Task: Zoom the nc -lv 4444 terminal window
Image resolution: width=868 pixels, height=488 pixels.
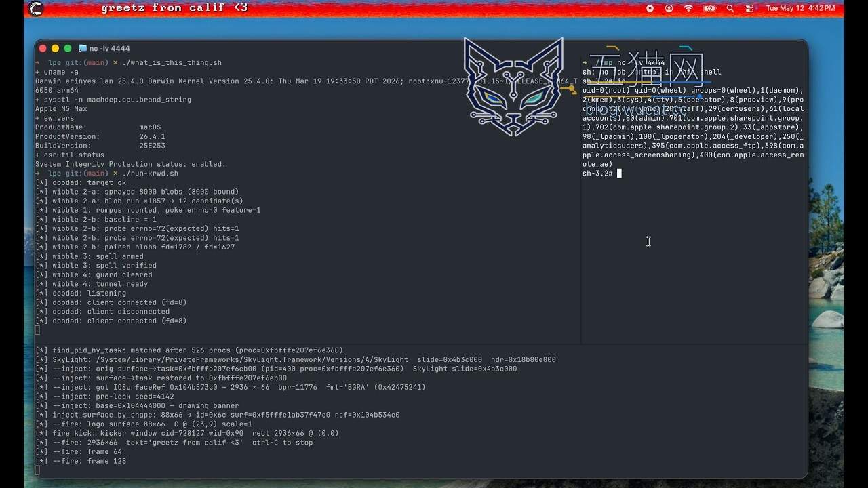Action: (67, 49)
